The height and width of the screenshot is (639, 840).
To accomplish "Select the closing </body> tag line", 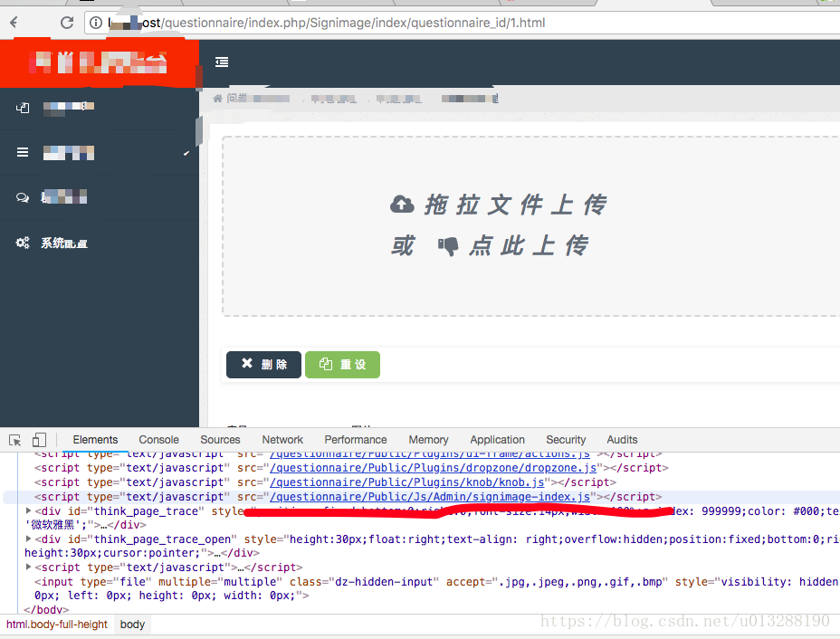I will pyautogui.click(x=46, y=609).
